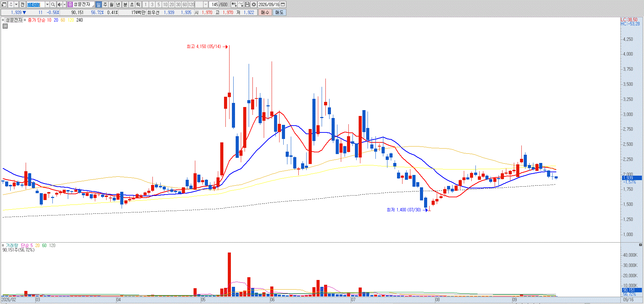
Task: Click the add line indicator icon
Action: coord(241,4)
